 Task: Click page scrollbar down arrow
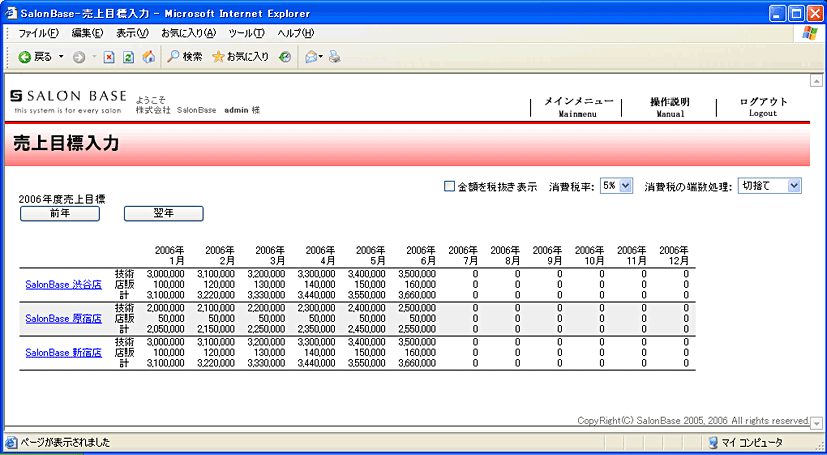point(816,422)
